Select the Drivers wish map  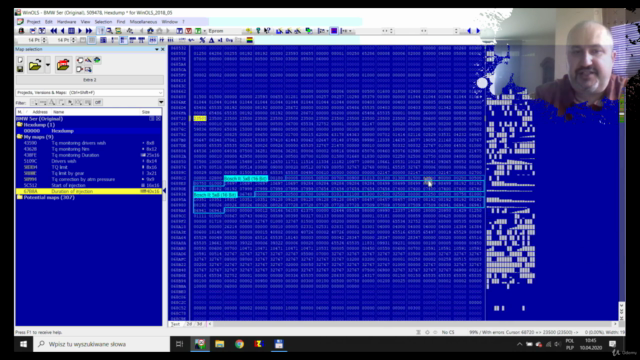click(89, 161)
